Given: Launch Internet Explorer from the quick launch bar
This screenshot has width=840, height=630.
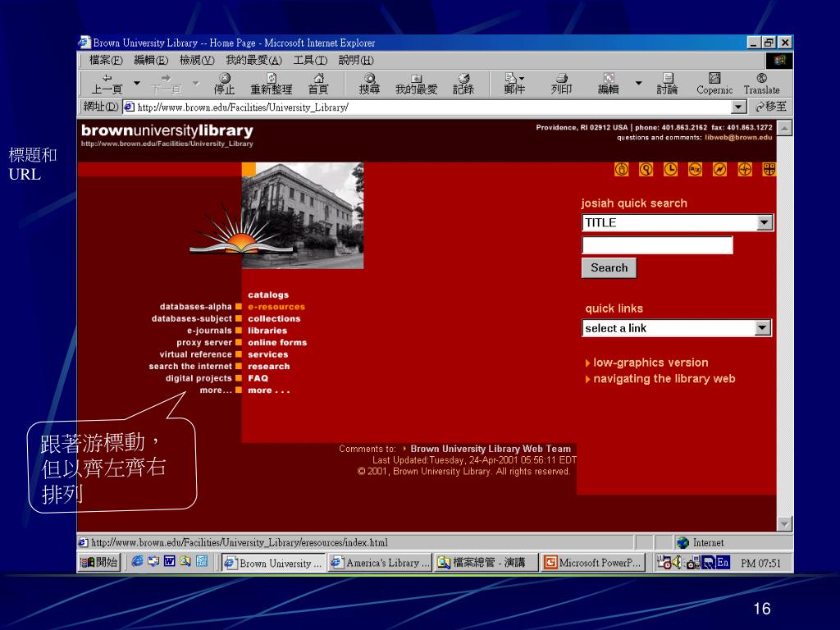Looking at the screenshot, I should coord(138,561).
